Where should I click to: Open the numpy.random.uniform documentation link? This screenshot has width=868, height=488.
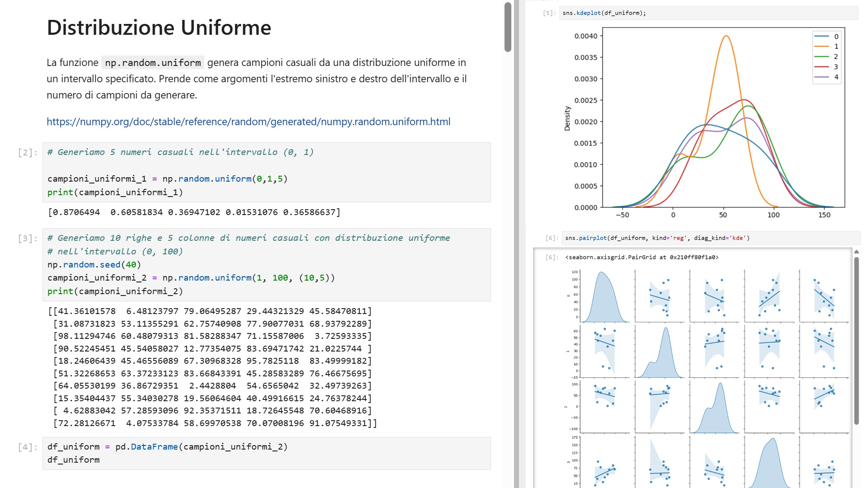(248, 121)
